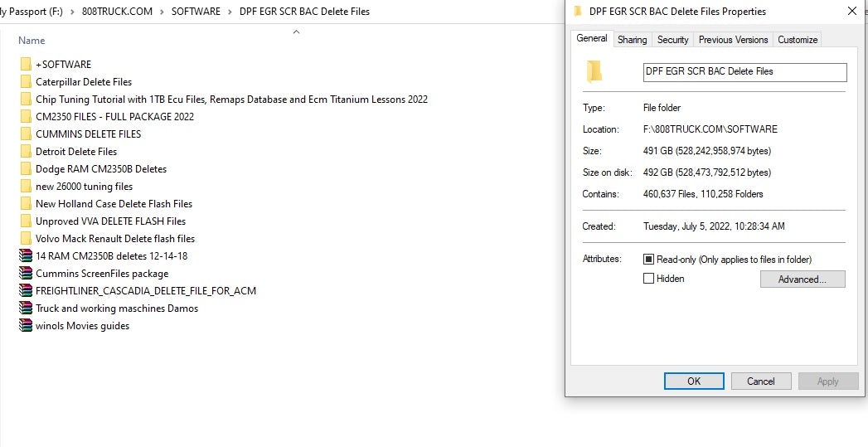Click the Detroit Delete Files folder icon
This screenshot has height=447, width=868.
pos(25,152)
